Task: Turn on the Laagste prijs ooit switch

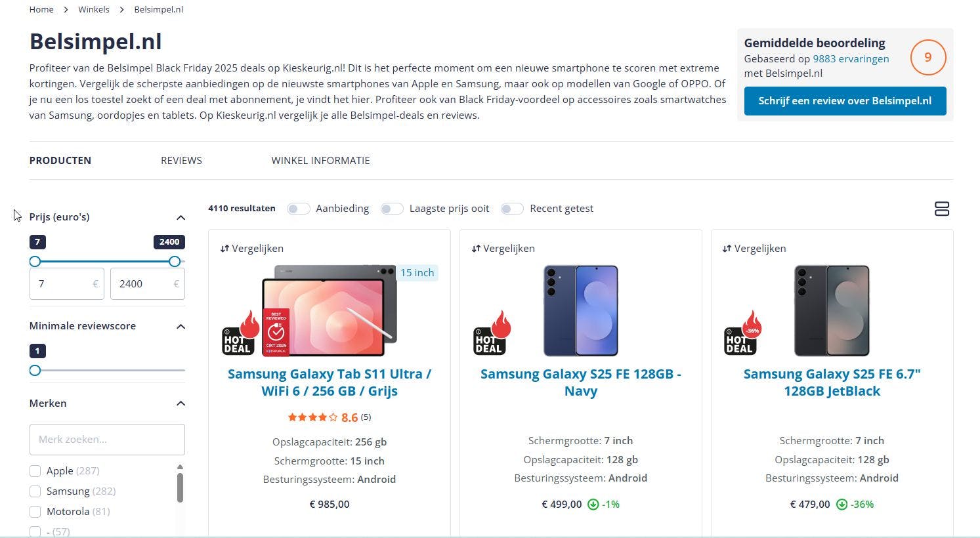Action: [x=392, y=209]
